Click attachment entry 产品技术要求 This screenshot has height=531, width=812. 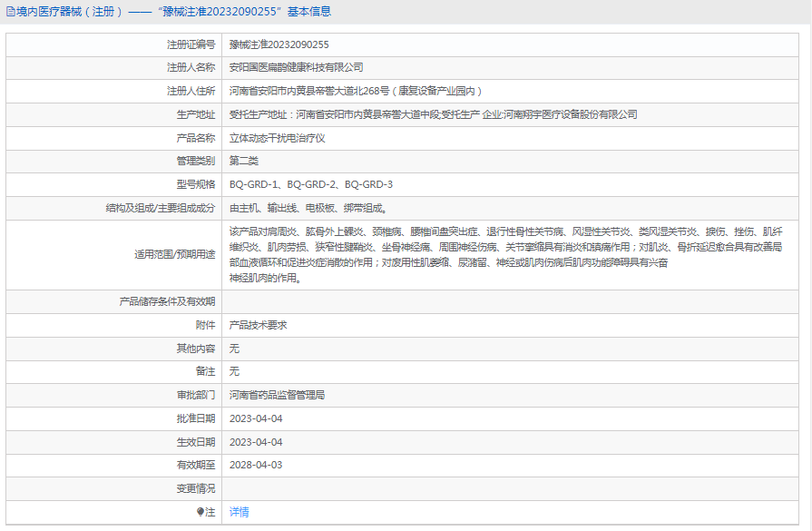259,325
